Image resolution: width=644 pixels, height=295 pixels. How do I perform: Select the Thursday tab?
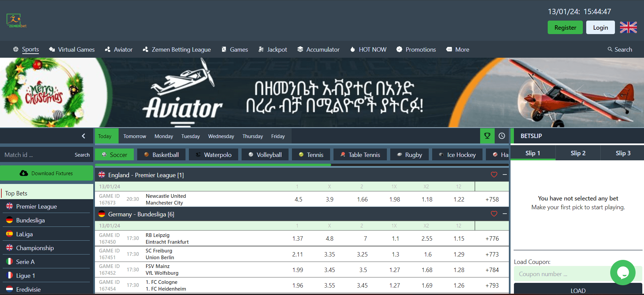pyautogui.click(x=253, y=136)
